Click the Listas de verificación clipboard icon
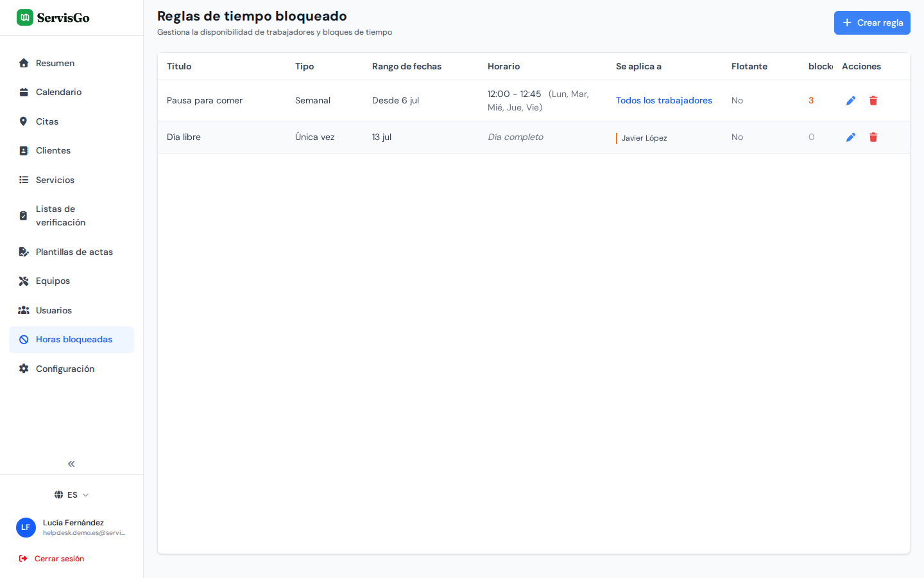 [x=24, y=216]
